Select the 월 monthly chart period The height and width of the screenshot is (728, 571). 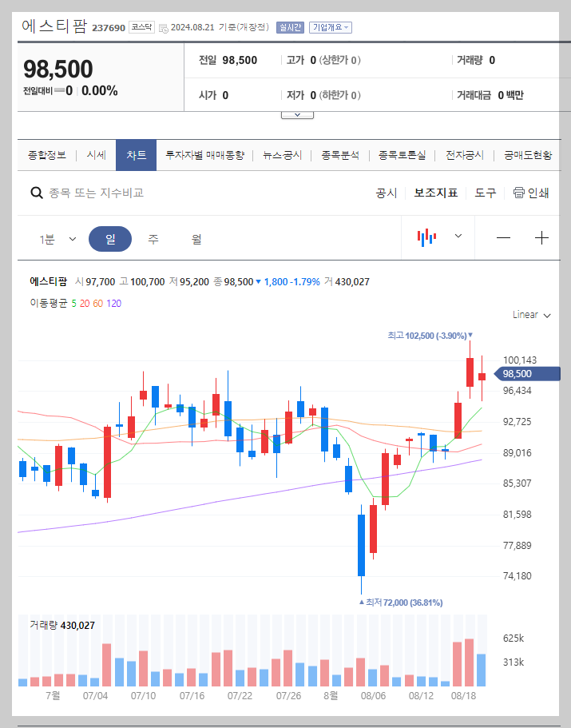click(195, 237)
